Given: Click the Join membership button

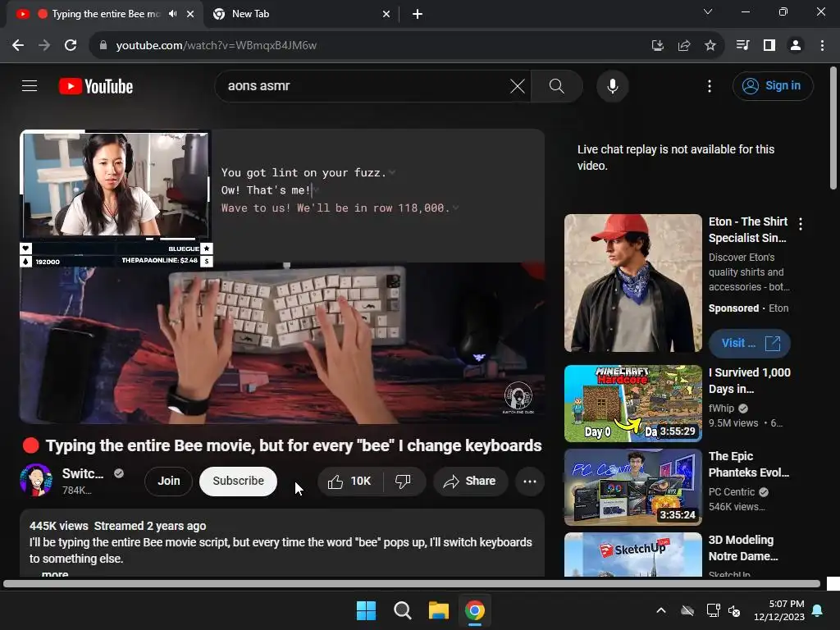Looking at the screenshot, I should click(x=169, y=481).
